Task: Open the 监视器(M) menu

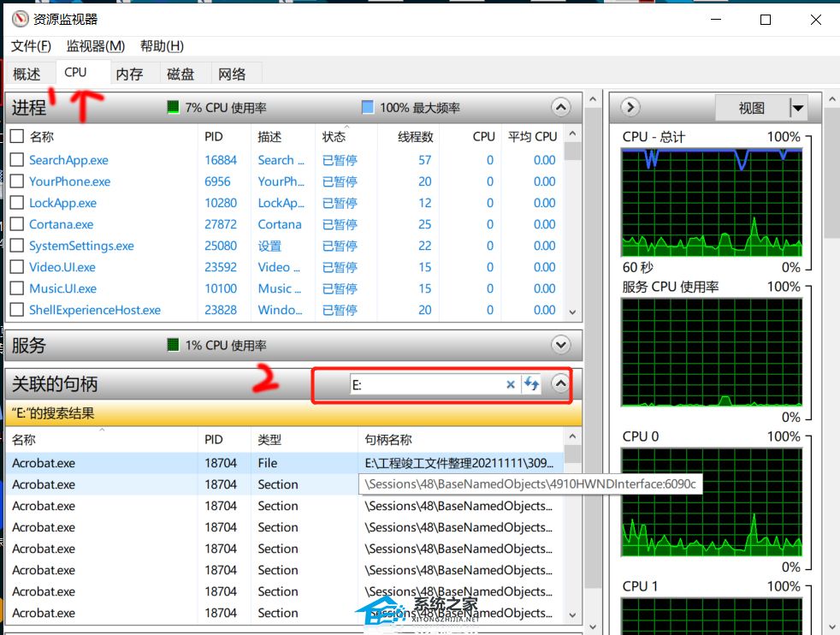Action: 95,46
